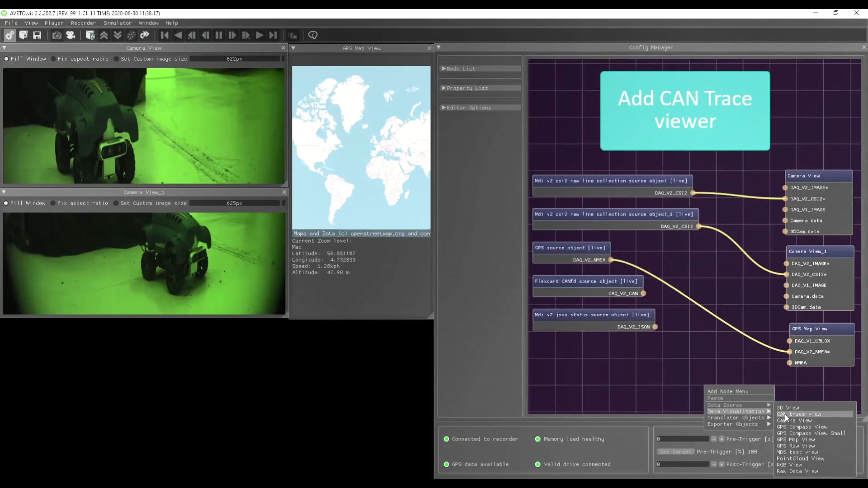Click the speech bubble info icon

[x=313, y=35]
